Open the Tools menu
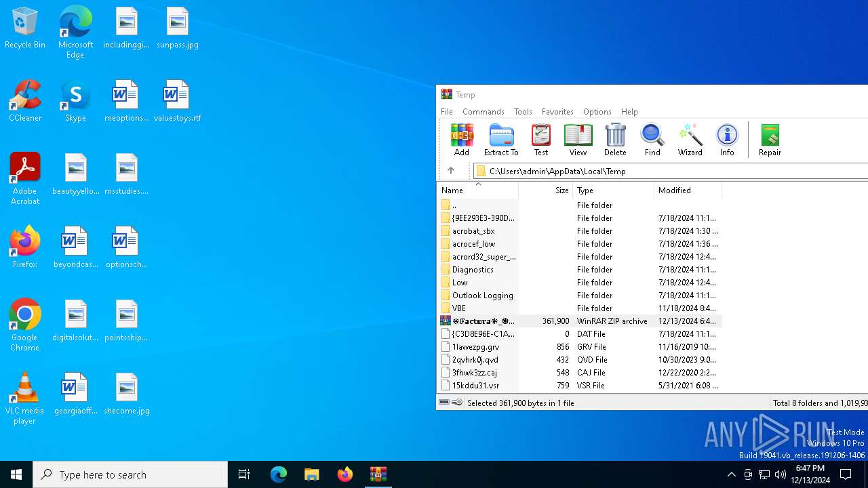 click(523, 112)
